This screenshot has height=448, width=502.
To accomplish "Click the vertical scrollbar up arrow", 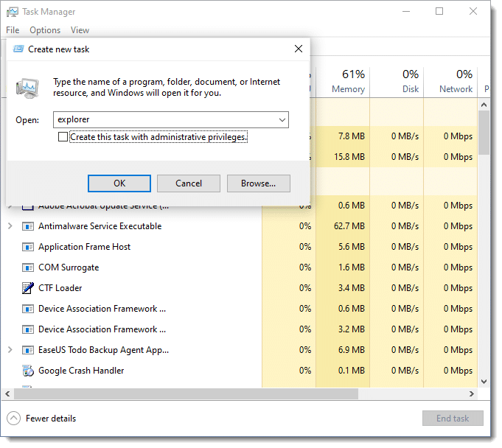I will tap(484, 105).
